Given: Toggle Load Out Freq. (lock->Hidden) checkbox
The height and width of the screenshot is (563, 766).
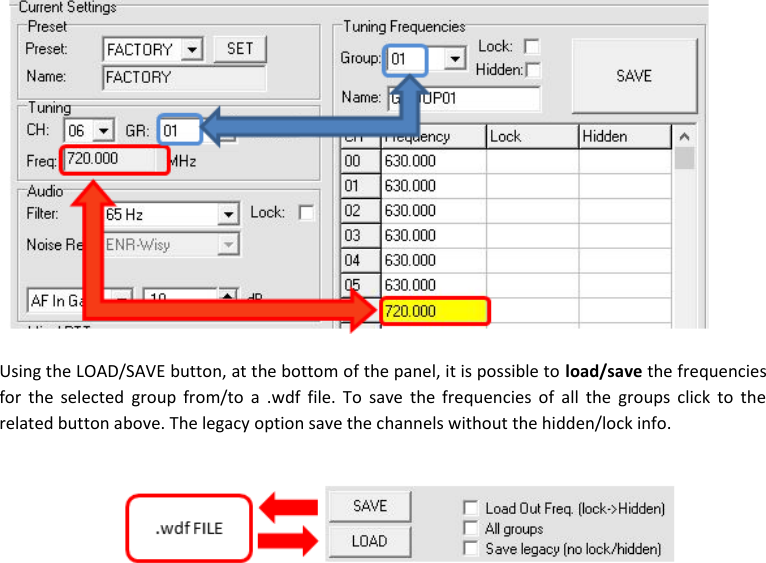Looking at the screenshot, I should [x=470, y=508].
